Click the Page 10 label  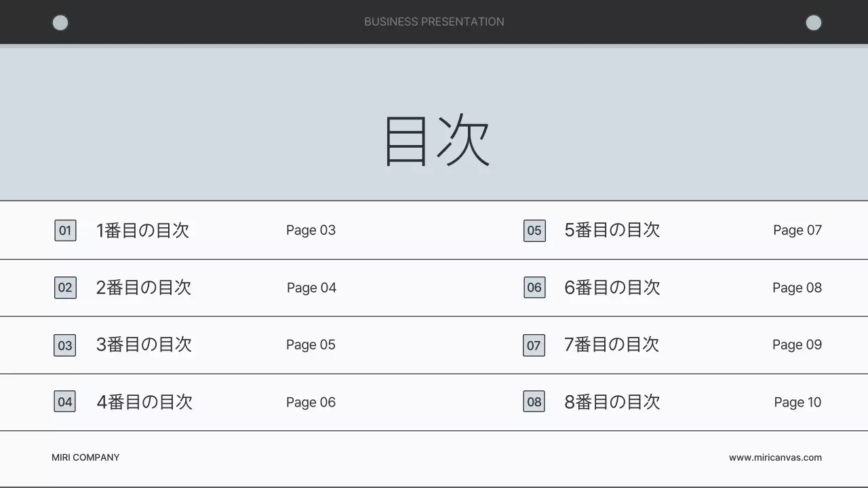797,402
